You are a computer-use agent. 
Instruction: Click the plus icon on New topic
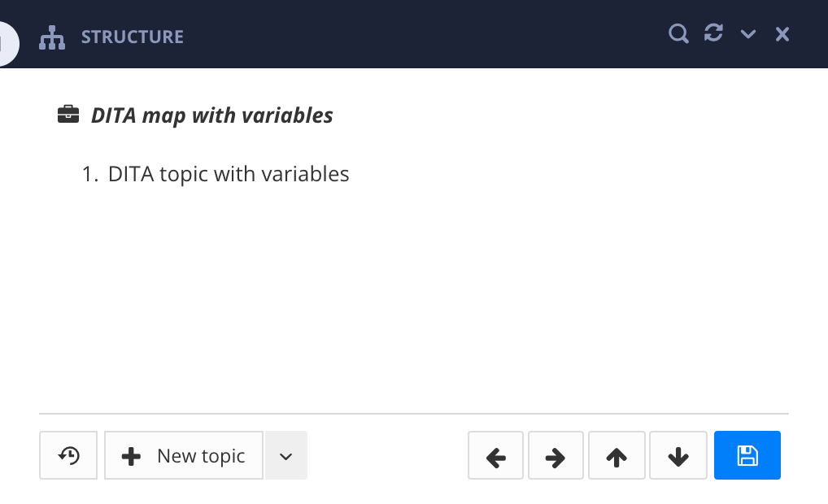tap(131, 455)
